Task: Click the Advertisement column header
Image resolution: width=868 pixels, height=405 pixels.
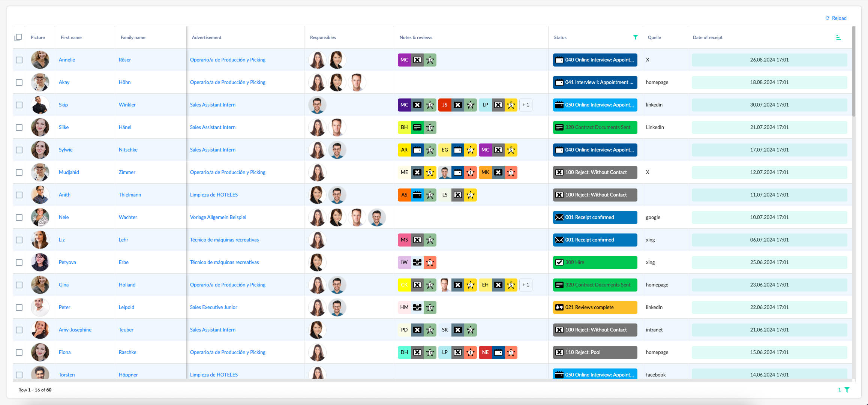Action: coord(206,37)
